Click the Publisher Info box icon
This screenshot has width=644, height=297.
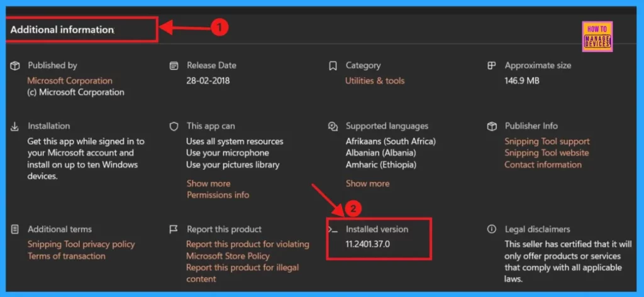(x=492, y=126)
